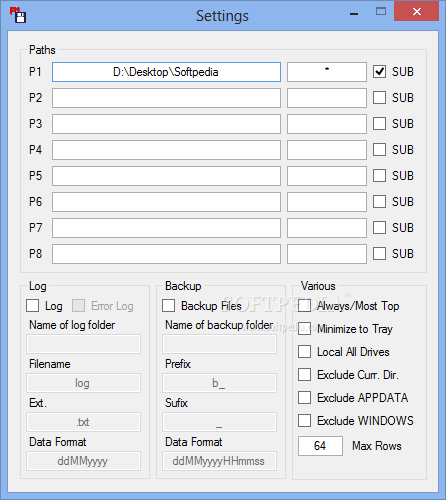The image size is (446, 500).
Task: Enable SUB for path P4
Action: point(379,150)
